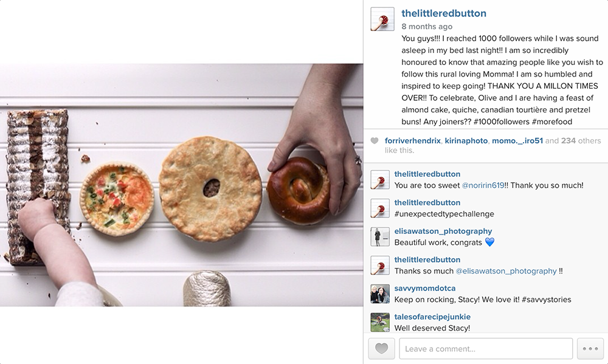Viewport: 608px width, 364px height.
Task: Open talesofarecipejunkie commenter avatar
Action: tap(380, 323)
